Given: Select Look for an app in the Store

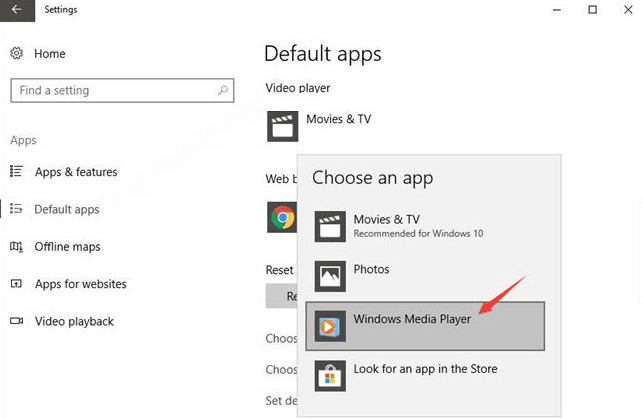Looking at the screenshot, I should point(425,376).
